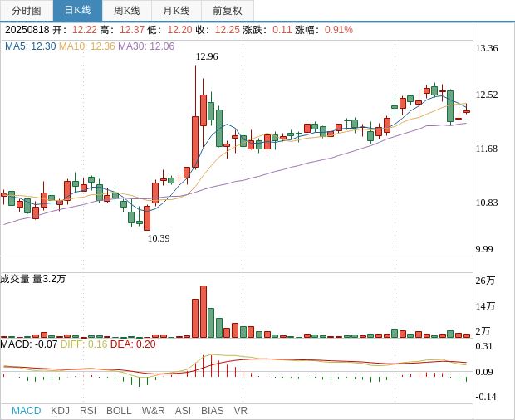Viewport: 515px width, 420px height.
Task: Select the BIAS indicator
Action: click(212, 411)
